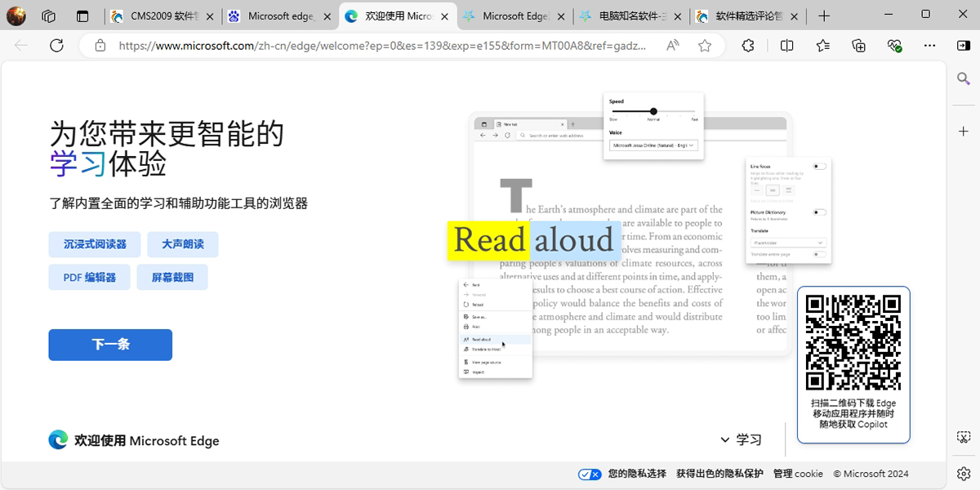Switch to the fourth tab titled Microsoft Edge
Image resolution: width=980 pixels, height=490 pixels.
click(514, 16)
